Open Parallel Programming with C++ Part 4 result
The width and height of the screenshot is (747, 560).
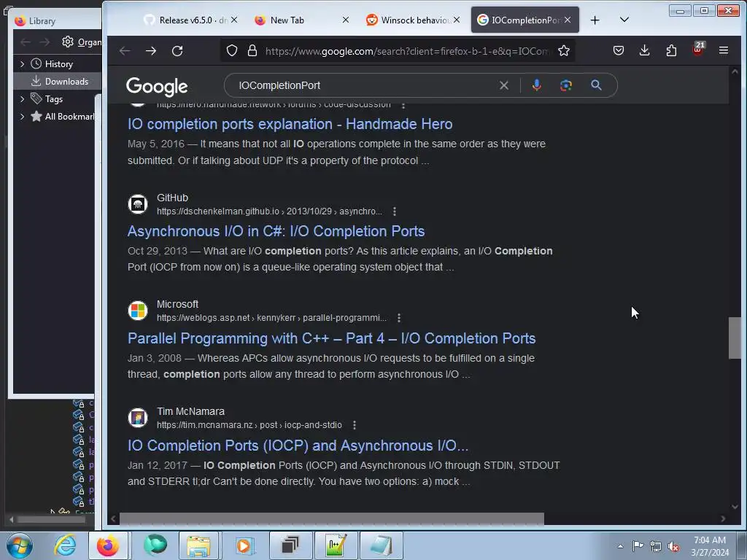tap(332, 338)
